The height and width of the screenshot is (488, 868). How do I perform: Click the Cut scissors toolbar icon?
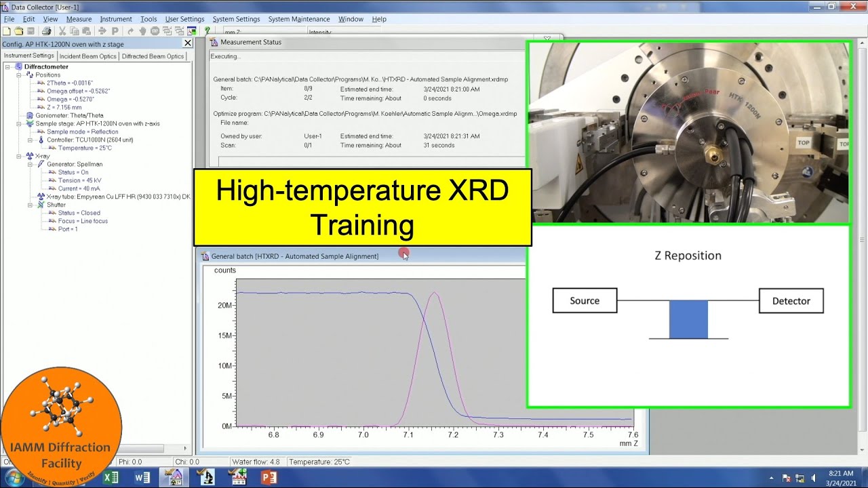62,30
